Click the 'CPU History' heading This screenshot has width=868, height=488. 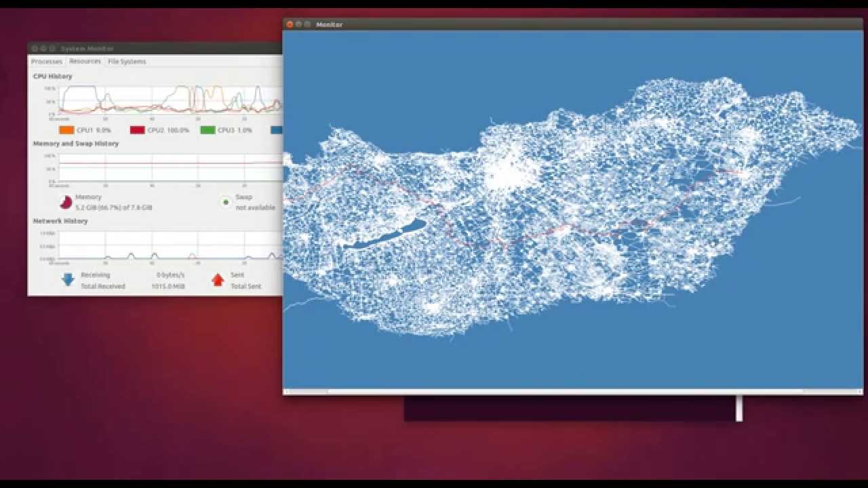point(53,77)
